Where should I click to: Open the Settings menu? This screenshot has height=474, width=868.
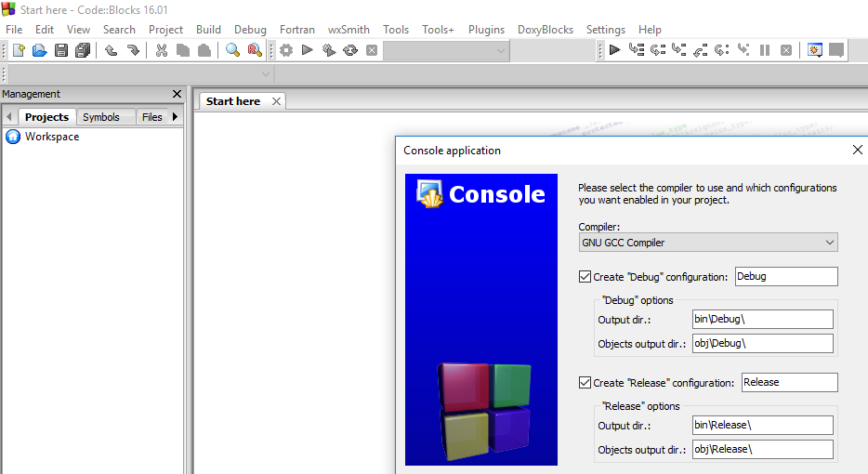(x=606, y=30)
